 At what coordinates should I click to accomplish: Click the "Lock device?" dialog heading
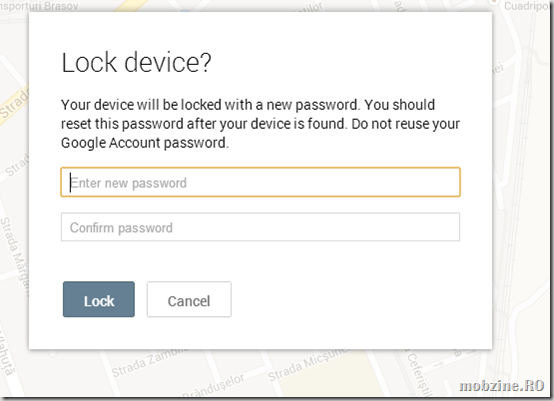(136, 63)
